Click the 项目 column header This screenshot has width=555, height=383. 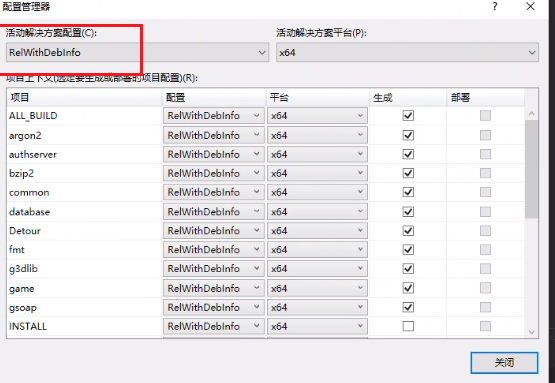(84, 97)
